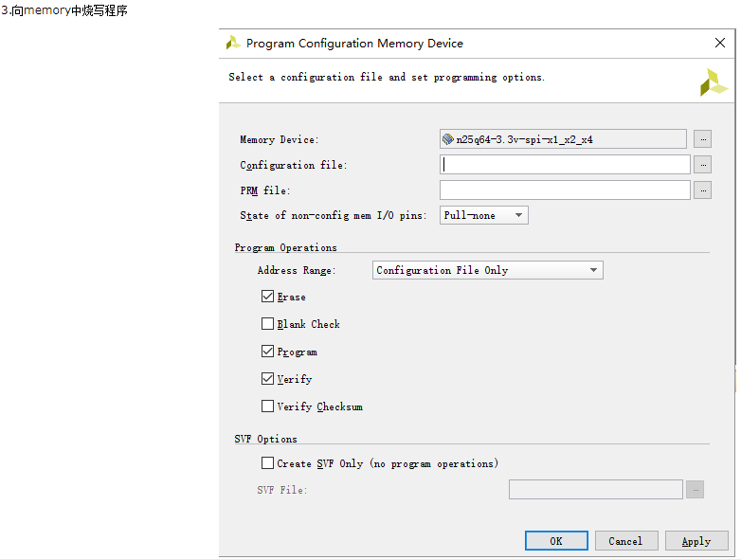Click the OK button
The height and width of the screenshot is (560, 741).
[556, 541]
